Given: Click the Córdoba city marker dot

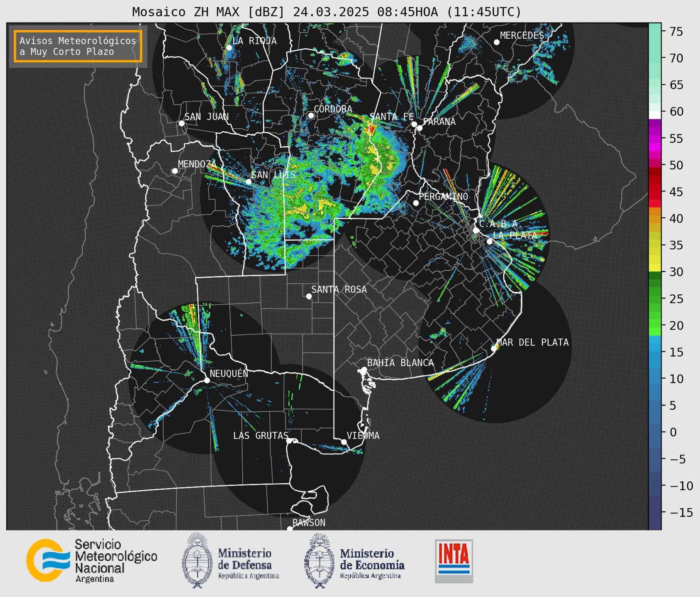Looking at the screenshot, I should (x=311, y=115).
